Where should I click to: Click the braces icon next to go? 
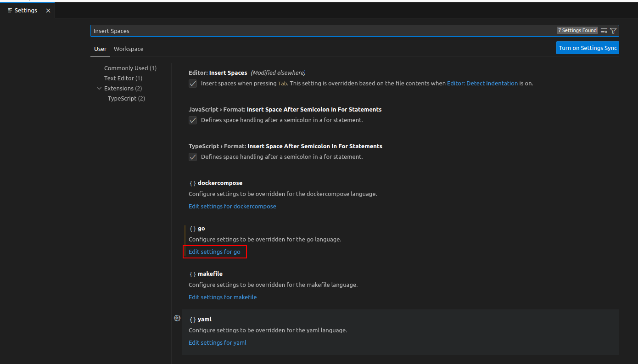(x=193, y=229)
